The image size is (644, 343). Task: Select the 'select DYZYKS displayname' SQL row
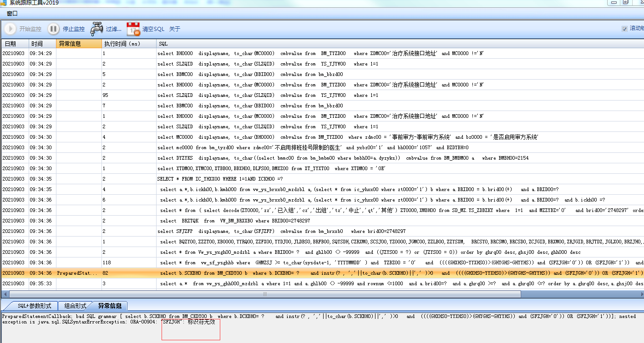pos(322,158)
